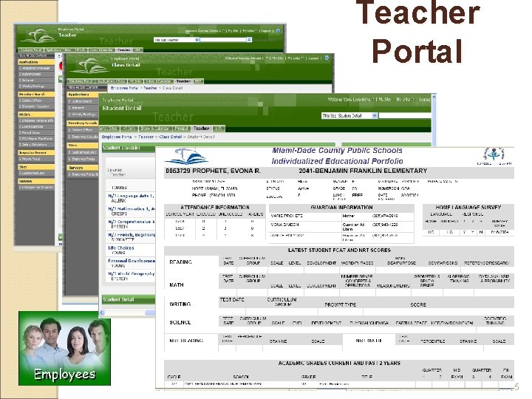Open Dadeschools.net in the Class Detail sidebar
This screenshot has width=532, height=399.
[x=83, y=152]
